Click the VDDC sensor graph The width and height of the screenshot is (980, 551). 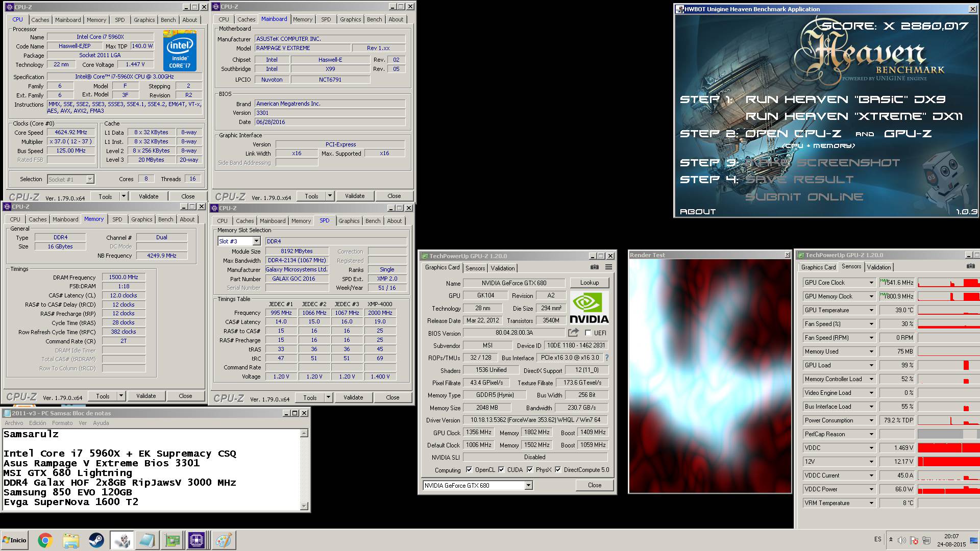click(x=948, y=448)
